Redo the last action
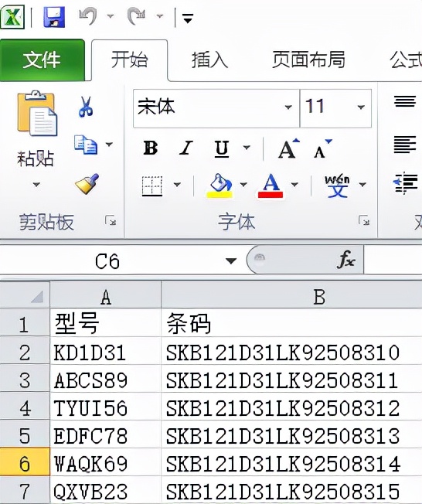Image resolution: width=422 pixels, height=504 pixels. (138, 16)
